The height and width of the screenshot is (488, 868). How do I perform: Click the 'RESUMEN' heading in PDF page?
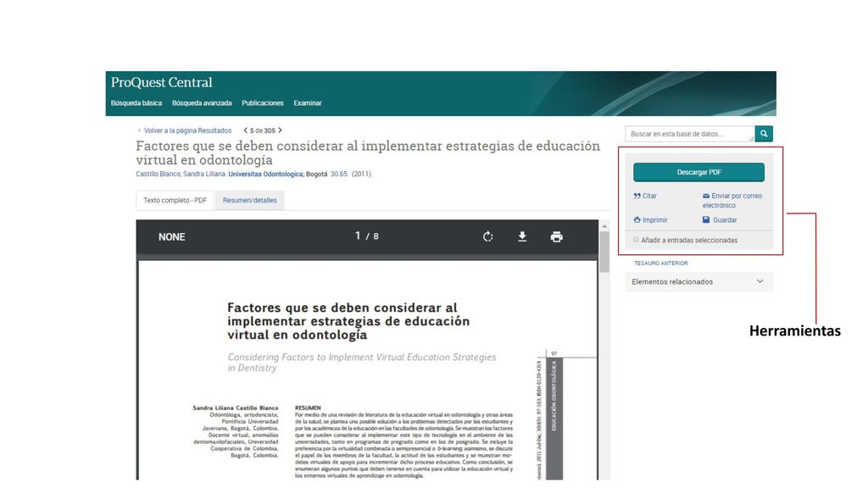[x=308, y=408]
